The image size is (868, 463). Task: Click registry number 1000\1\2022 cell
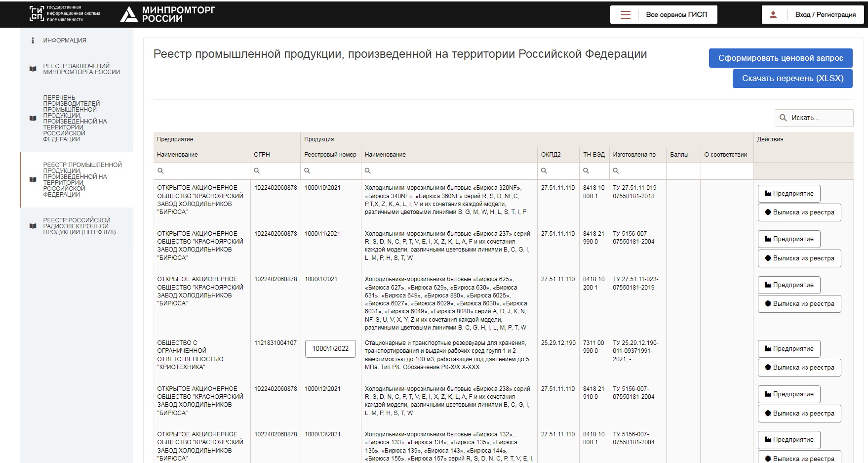tap(330, 349)
